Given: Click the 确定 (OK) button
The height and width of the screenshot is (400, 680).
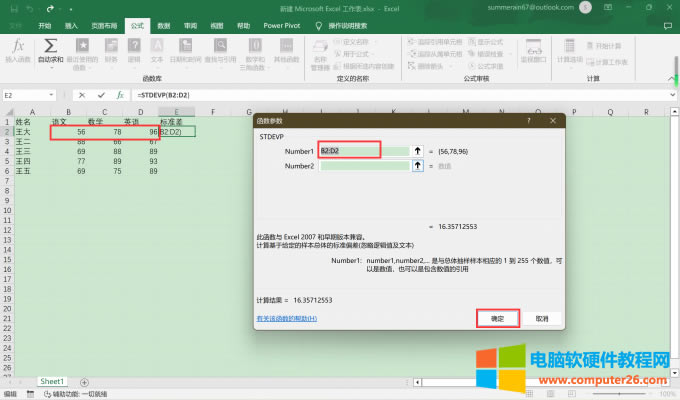Looking at the screenshot, I should pyautogui.click(x=497, y=318).
